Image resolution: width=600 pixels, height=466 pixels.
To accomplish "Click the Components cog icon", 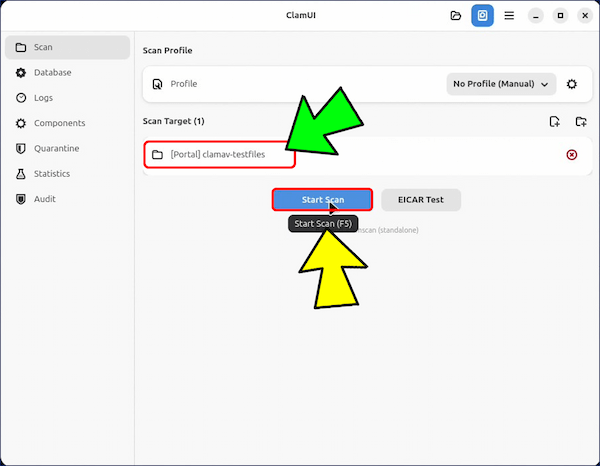I will (21, 123).
